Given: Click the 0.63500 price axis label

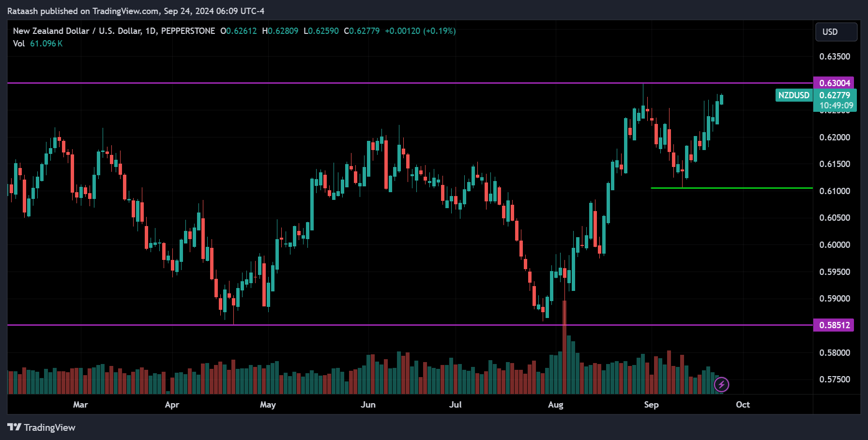Looking at the screenshot, I should point(835,57).
